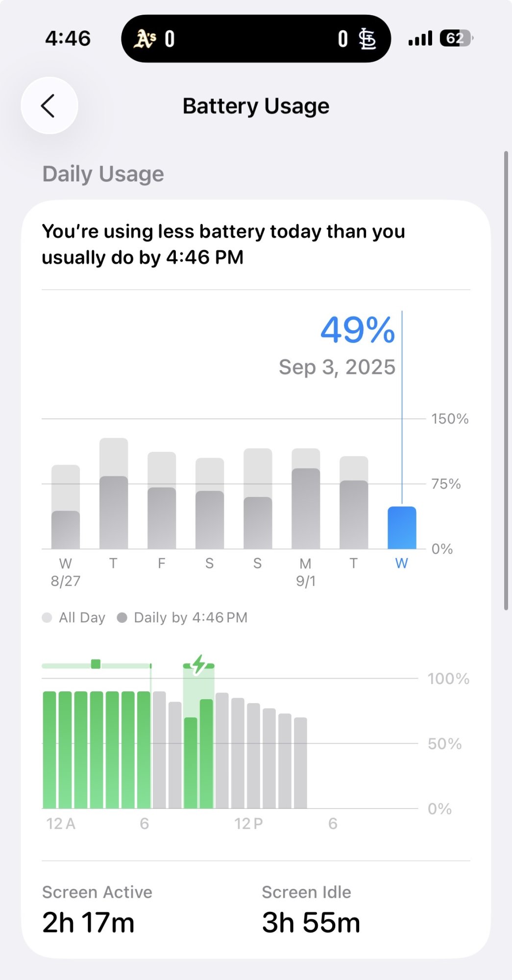Tap the 4:46 status bar clock
The height and width of the screenshot is (980, 512).
68,38
